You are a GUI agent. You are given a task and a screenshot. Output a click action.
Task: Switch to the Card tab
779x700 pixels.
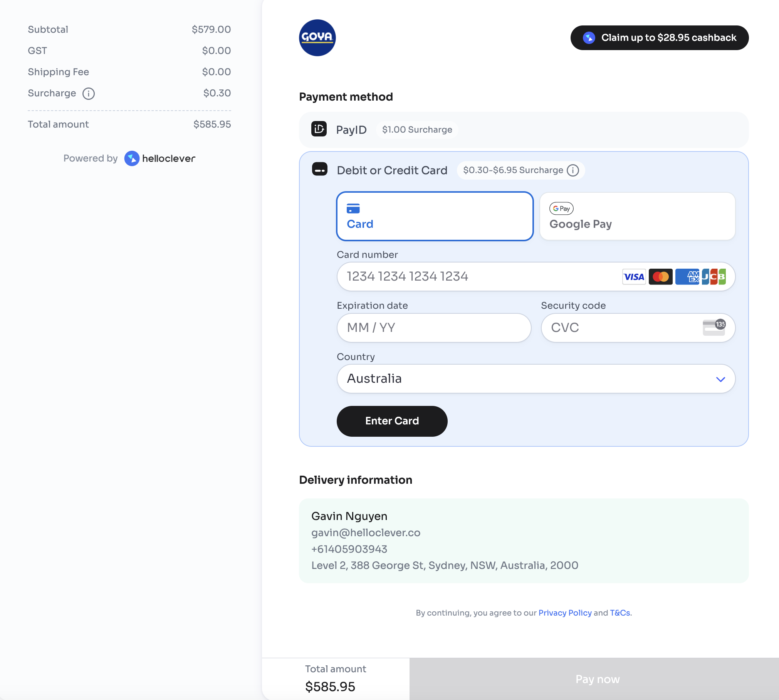(435, 216)
